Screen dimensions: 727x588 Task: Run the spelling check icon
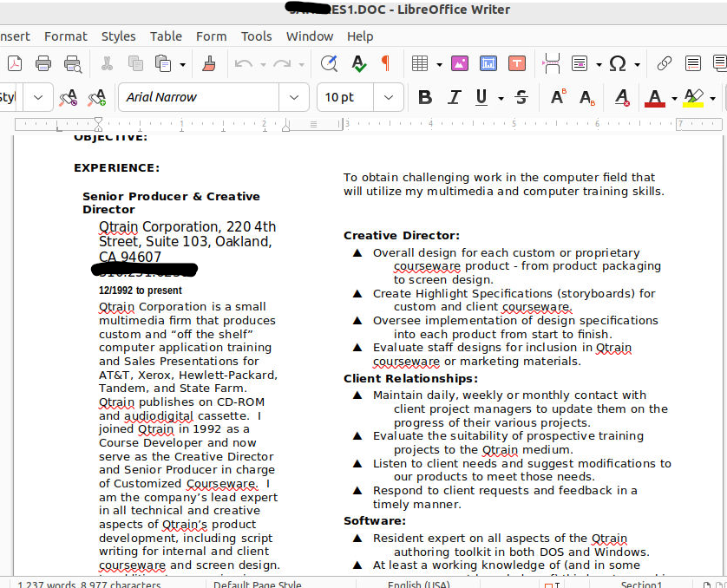tap(358, 63)
